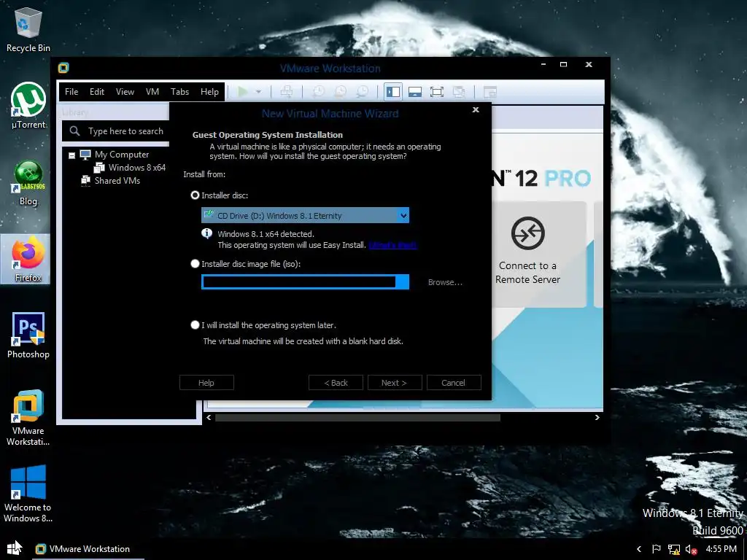Collapse the My Computer tree node
This screenshot has height=560, width=747.
[72, 155]
